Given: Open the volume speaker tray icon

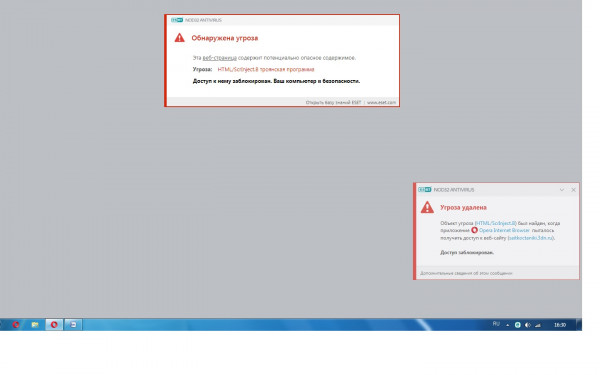Looking at the screenshot, I should (x=528, y=325).
